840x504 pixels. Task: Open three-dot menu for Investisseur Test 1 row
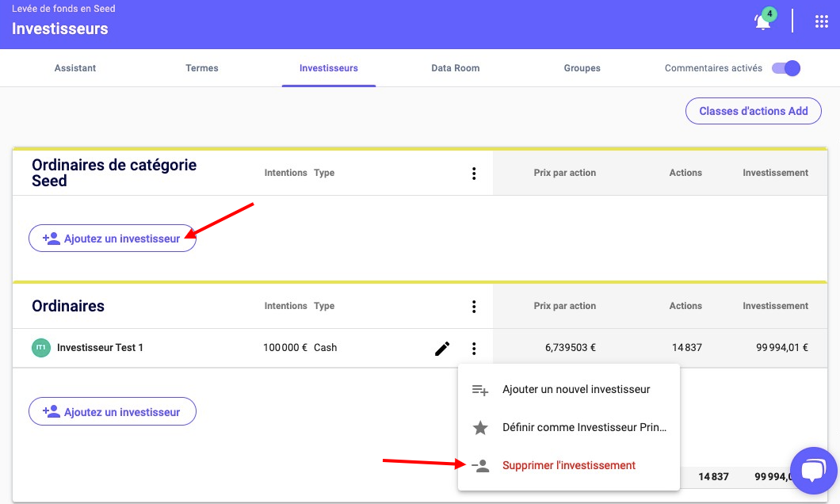click(x=473, y=348)
